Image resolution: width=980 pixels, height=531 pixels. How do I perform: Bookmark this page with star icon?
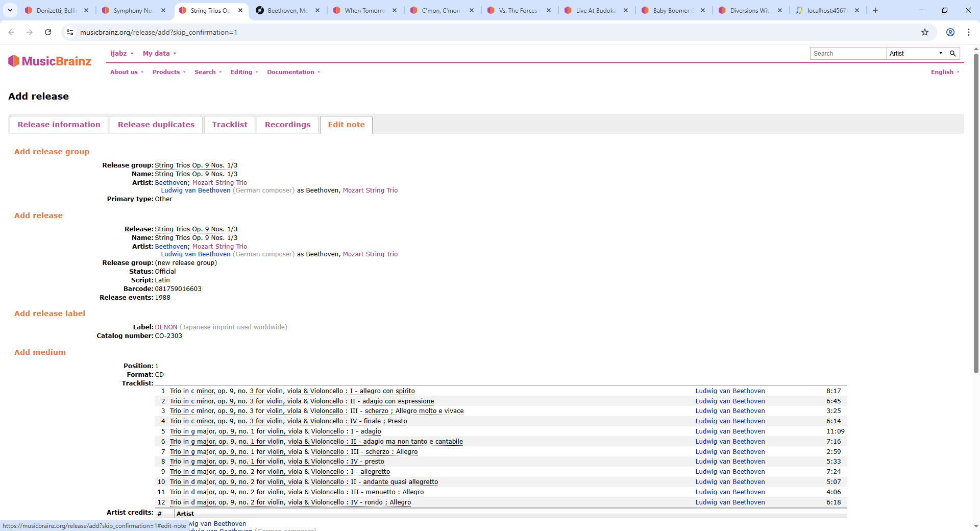pos(925,32)
